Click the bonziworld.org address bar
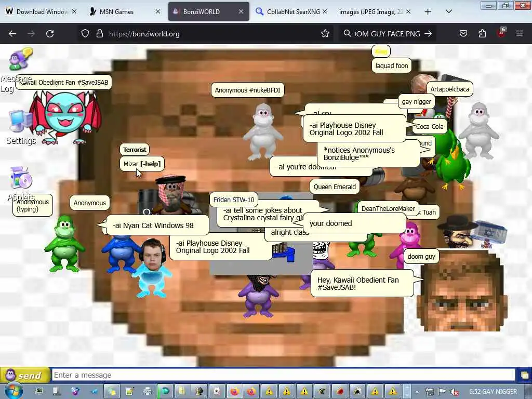Screen dimensions: 532x399 (x=205, y=34)
